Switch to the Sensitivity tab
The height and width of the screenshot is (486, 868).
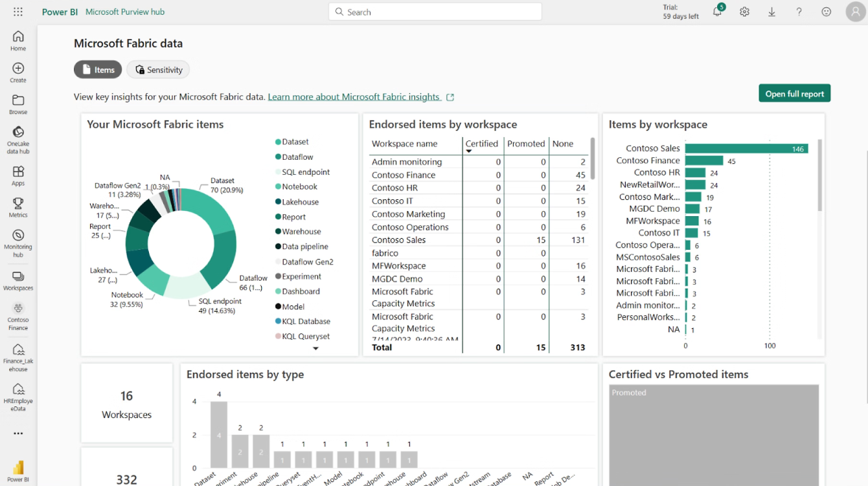tap(159, 70)
